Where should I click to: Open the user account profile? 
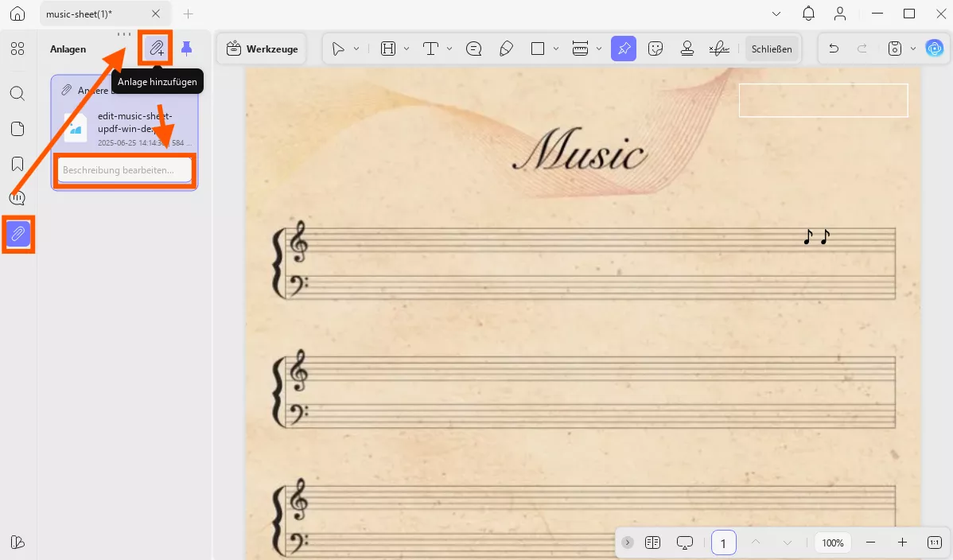click(840, 14)
